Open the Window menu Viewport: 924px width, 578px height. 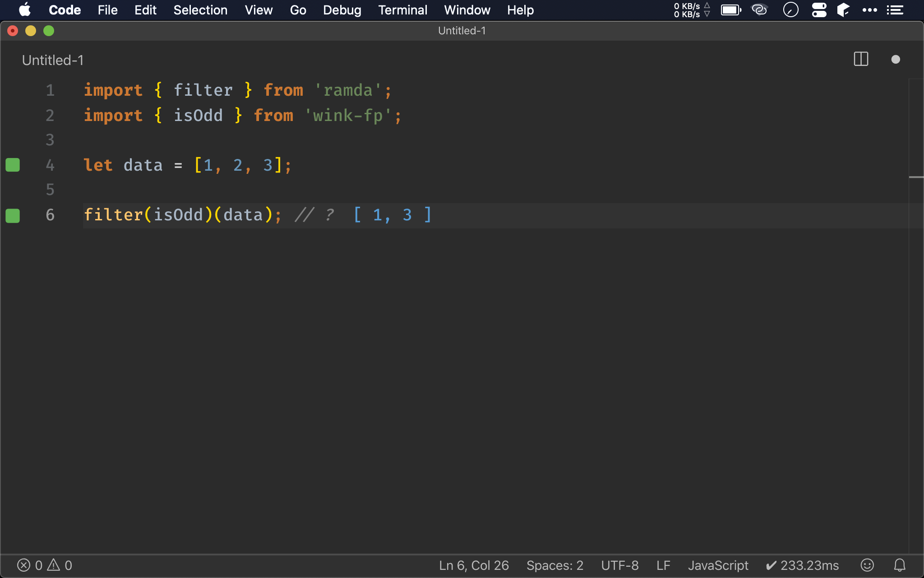(x=467, y=10)
